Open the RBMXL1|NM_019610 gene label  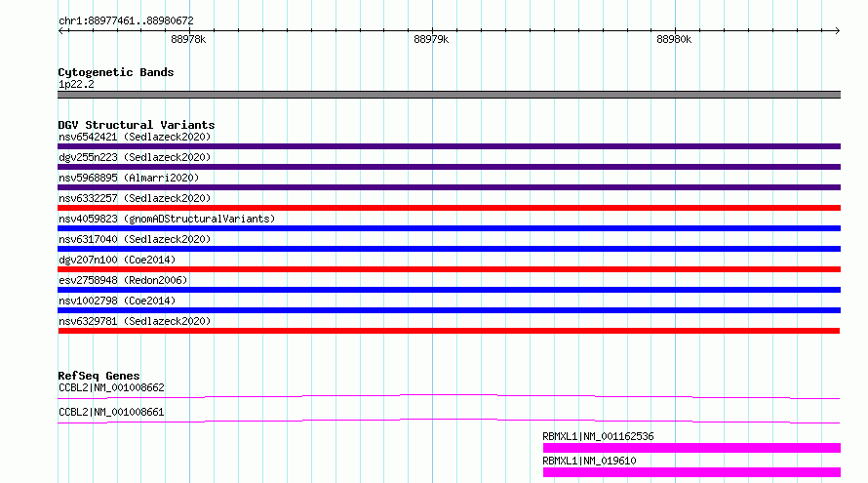pos(589,461)
